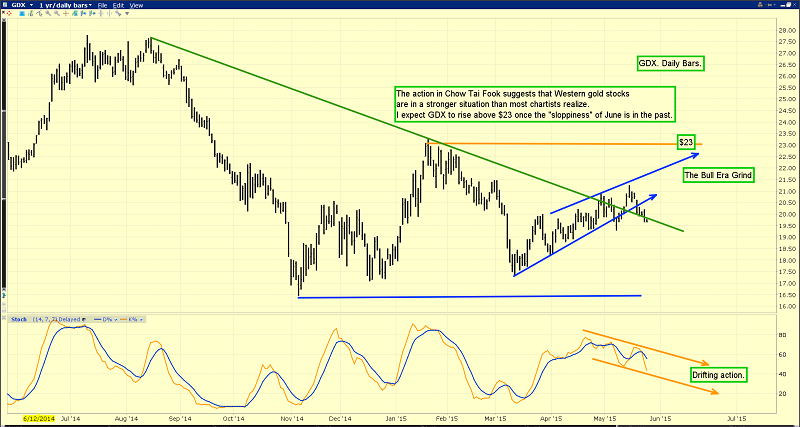Click the blue chart-style toolbar icon
This screenshot has height=427, width=800.
pos(22,13)
